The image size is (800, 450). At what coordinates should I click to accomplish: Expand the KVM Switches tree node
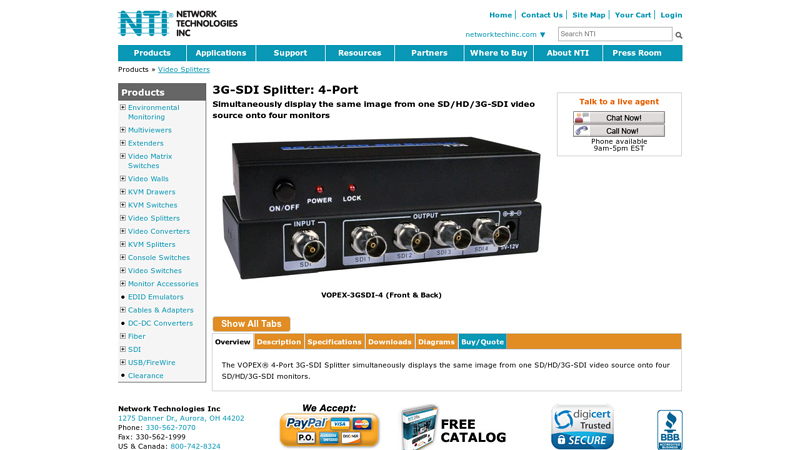[x=122, y=205]
